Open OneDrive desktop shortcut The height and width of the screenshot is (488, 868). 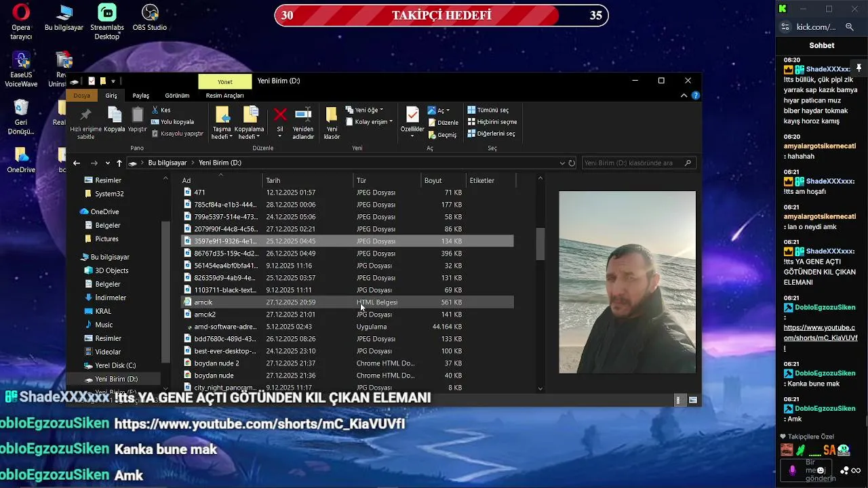[21, 160]
